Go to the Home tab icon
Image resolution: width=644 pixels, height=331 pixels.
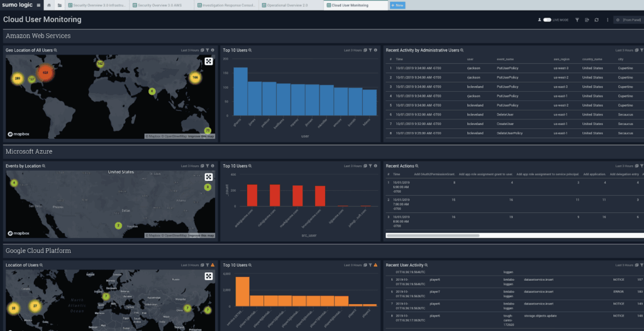pyautogui.click(x=49, y=5)
